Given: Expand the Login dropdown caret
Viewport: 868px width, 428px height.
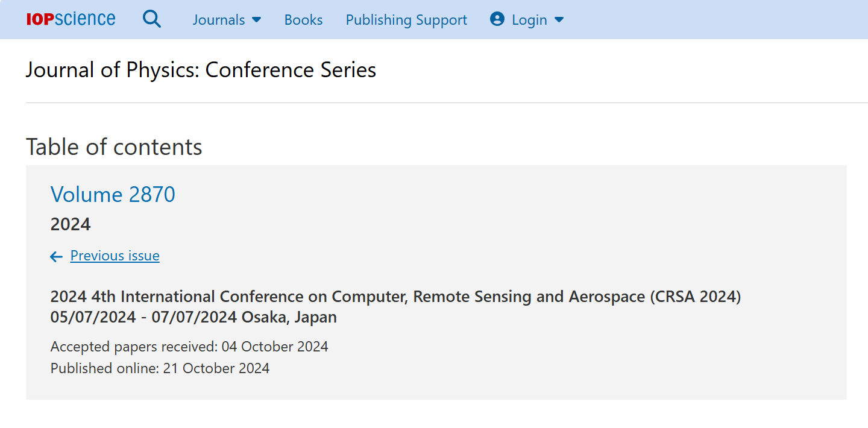Looking at the screenshot, I should click(x=559, y=20).
